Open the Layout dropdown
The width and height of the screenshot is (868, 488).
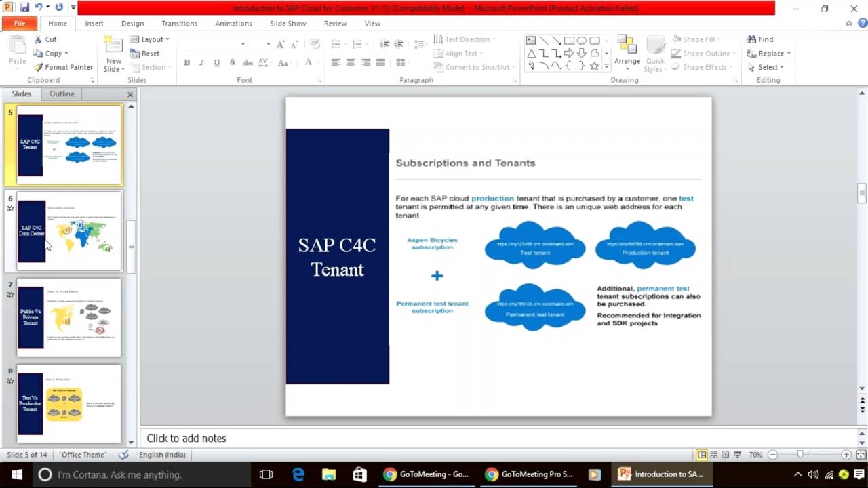[x=149, y=39]
